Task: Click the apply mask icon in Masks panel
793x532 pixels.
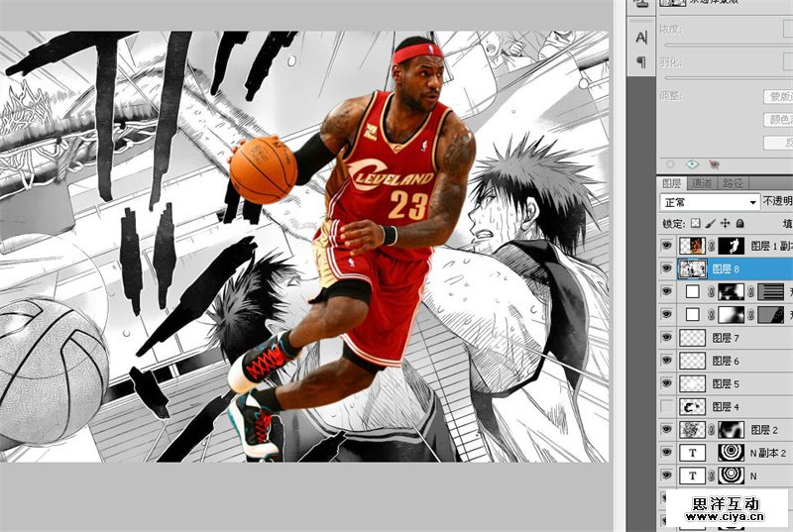Action: click(x=693, y=163)
